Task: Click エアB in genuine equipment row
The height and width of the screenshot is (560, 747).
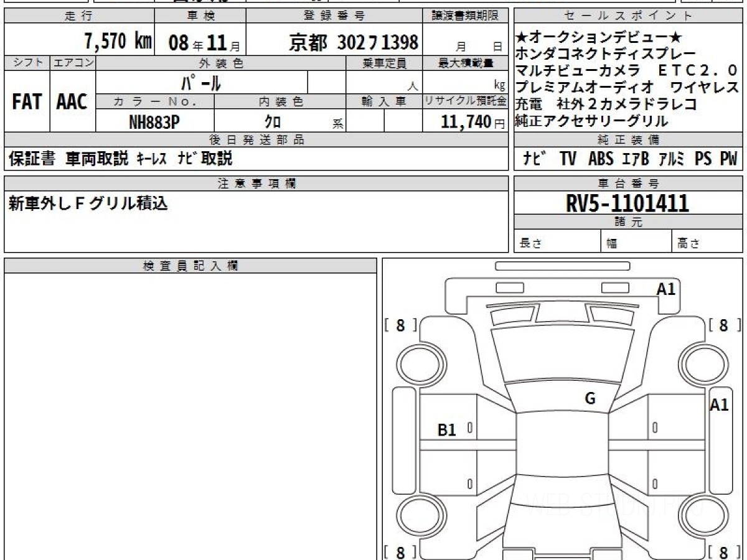Action: tap(636, 159)
